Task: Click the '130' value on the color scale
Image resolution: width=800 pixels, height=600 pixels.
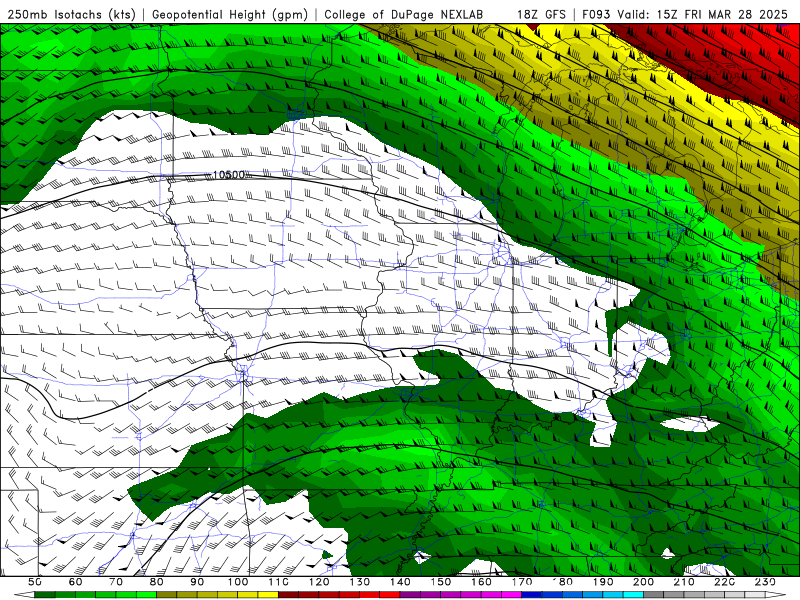Action: (x=359, y=582)
